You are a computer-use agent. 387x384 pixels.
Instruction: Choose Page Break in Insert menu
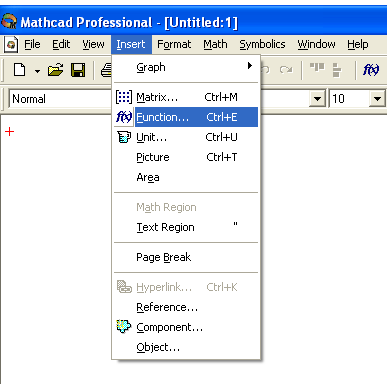pos(186,257)
